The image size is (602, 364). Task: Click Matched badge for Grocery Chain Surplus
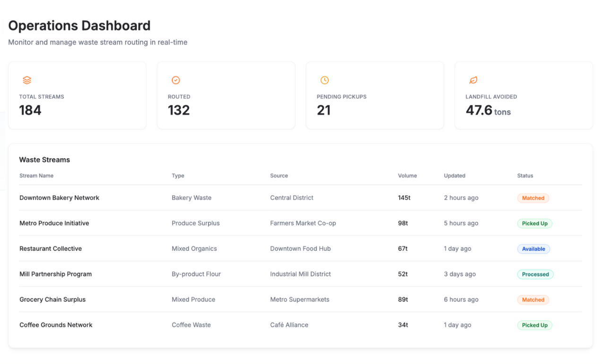click(533, 300)
